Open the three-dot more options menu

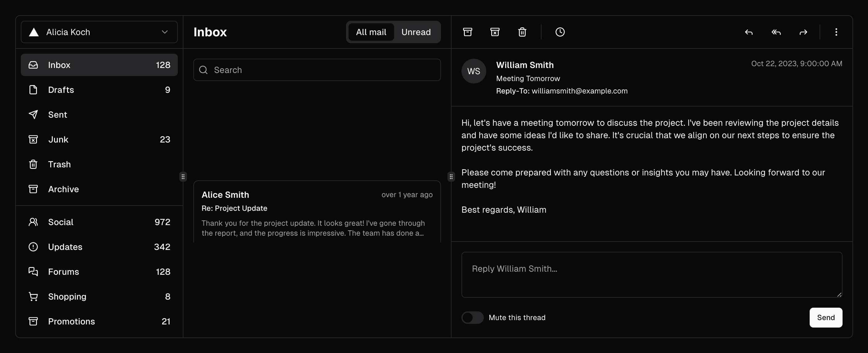coord(836,32)
